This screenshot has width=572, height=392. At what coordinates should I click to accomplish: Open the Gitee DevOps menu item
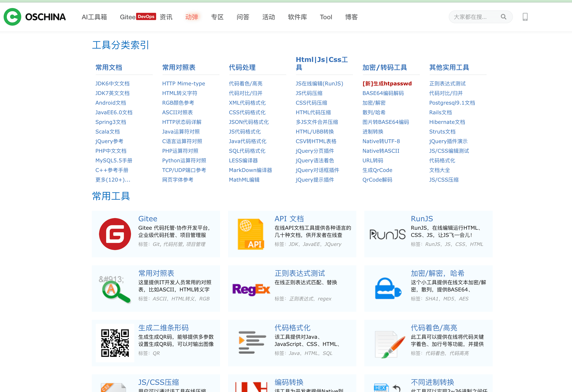pos(137,17)
